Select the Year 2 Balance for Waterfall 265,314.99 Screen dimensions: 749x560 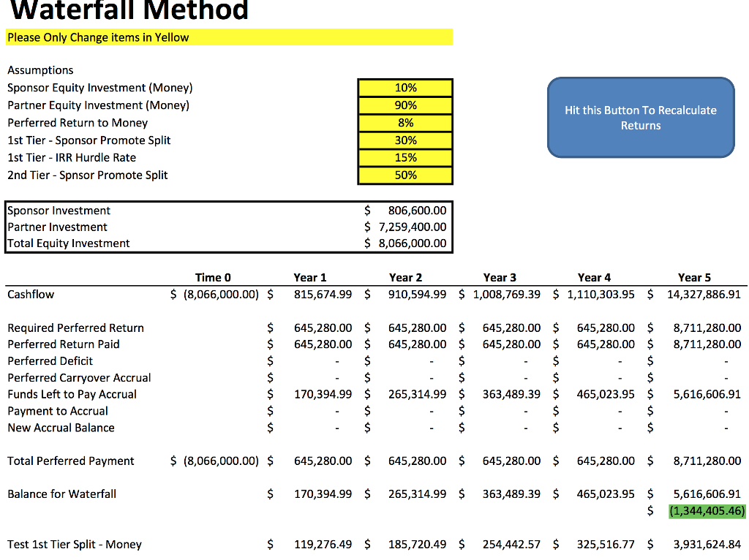pos(417,494)
